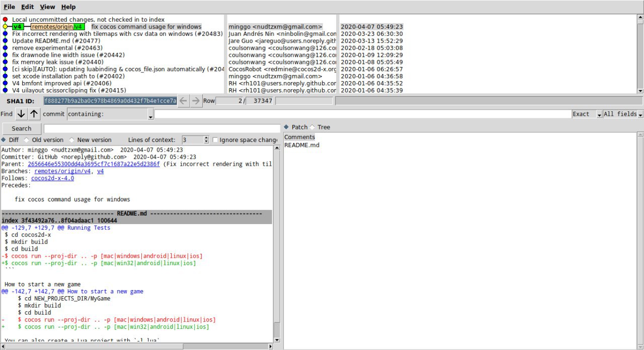Select commit 'remove experimental (#20463)'
644x350 pixels.
(57, 48)
